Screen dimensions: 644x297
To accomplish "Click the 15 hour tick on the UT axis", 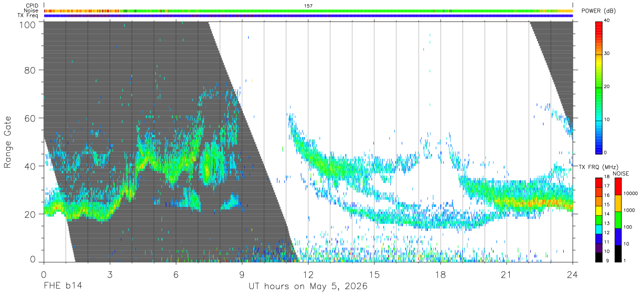I will (x=374, y=274).
